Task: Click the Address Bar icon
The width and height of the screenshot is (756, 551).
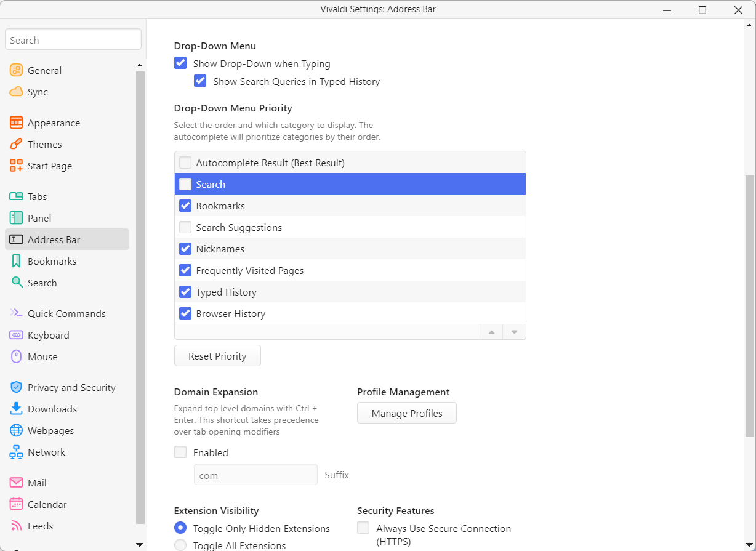Action: pyautogui.click(x=17, y=239)
